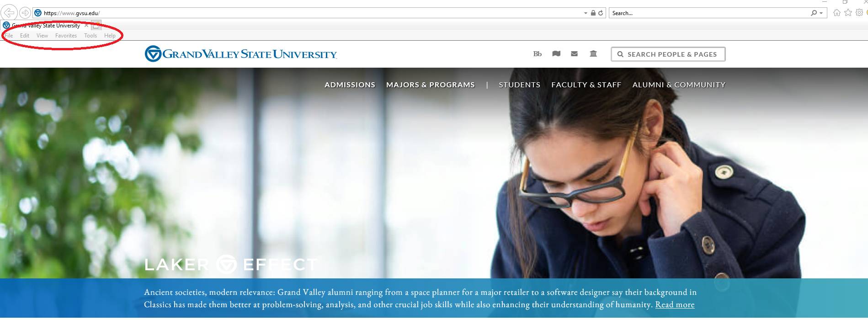Open the View menu

tap(42, 36)
